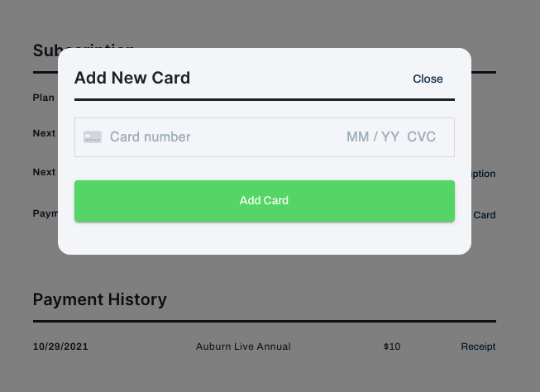Submit with the green Add Card button
Viewport: 540px width, 392px height.
pyautogui.click(x=265, y=201)
